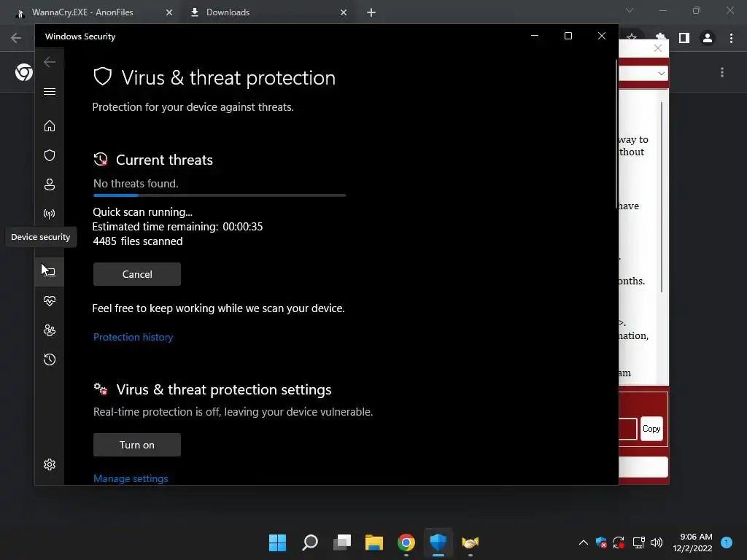Open the Manage settings link

pyautogui.click(x=131, y=478)
